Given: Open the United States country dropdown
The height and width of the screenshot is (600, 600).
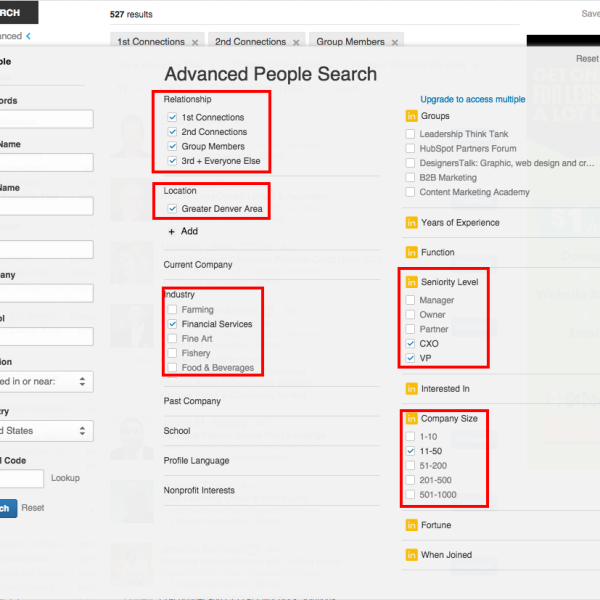Looking at the screenshot, I should (x=46, y=431).
